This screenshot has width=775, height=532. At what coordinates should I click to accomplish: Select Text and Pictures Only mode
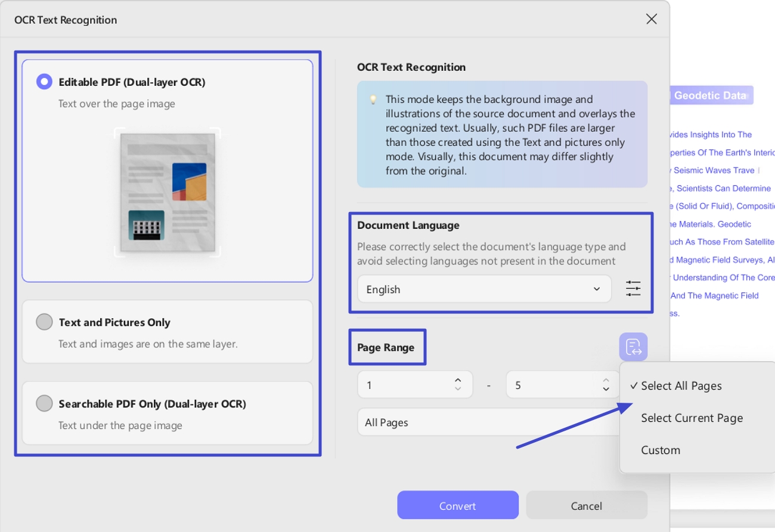[x=44, y=322]
